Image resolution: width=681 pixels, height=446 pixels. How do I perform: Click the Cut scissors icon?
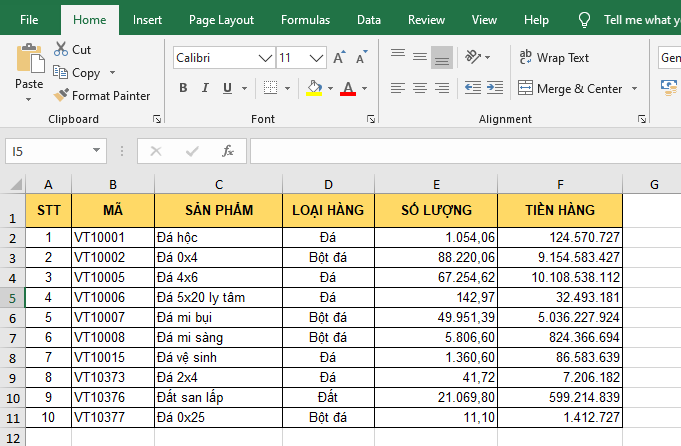pos(61,49)
